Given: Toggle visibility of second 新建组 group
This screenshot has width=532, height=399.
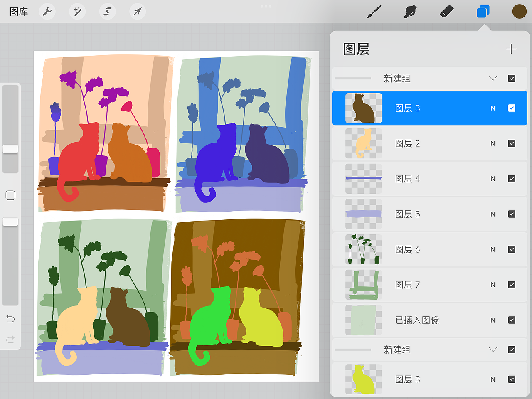Looking at the screenshot, I should click(512, 350).
